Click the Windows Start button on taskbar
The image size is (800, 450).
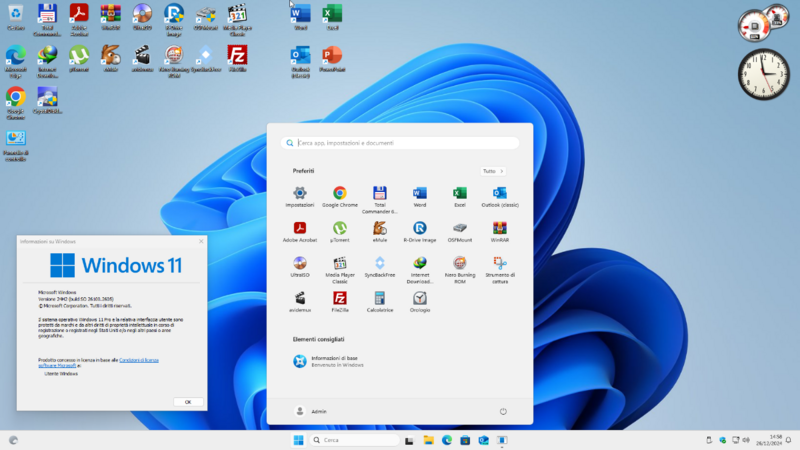pos(298,440)
